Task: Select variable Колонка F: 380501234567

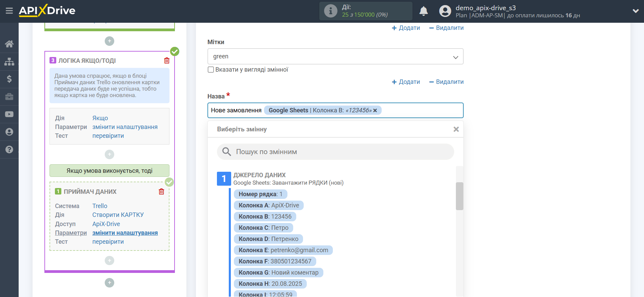Action: [x=275, y=261]
